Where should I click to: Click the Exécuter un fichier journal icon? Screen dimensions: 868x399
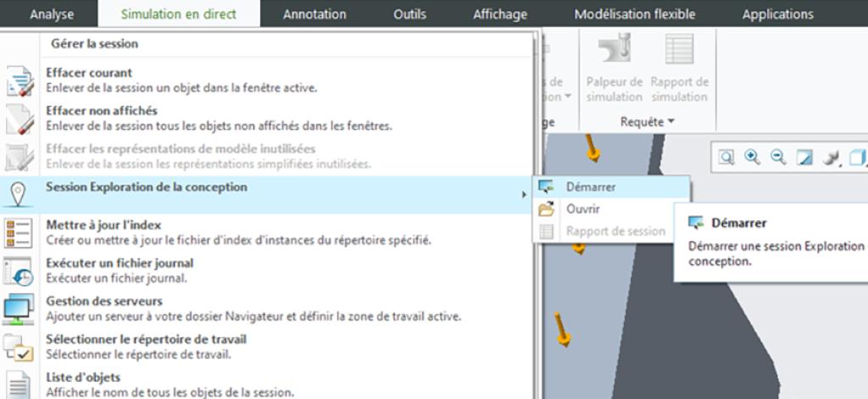click(19, 269)
